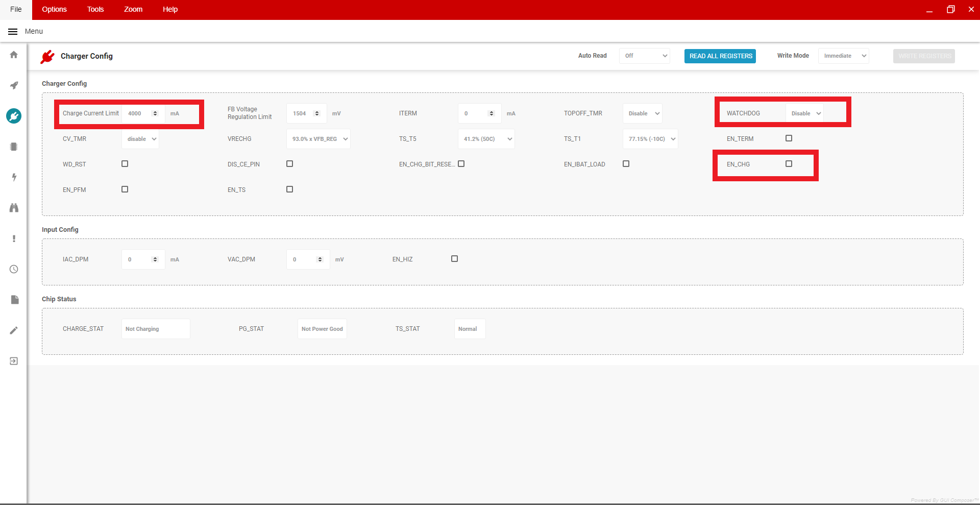This screenshot has width=980, height=505.
Task: Click the WRITE REGISTERS button
Action: [924, 56]
